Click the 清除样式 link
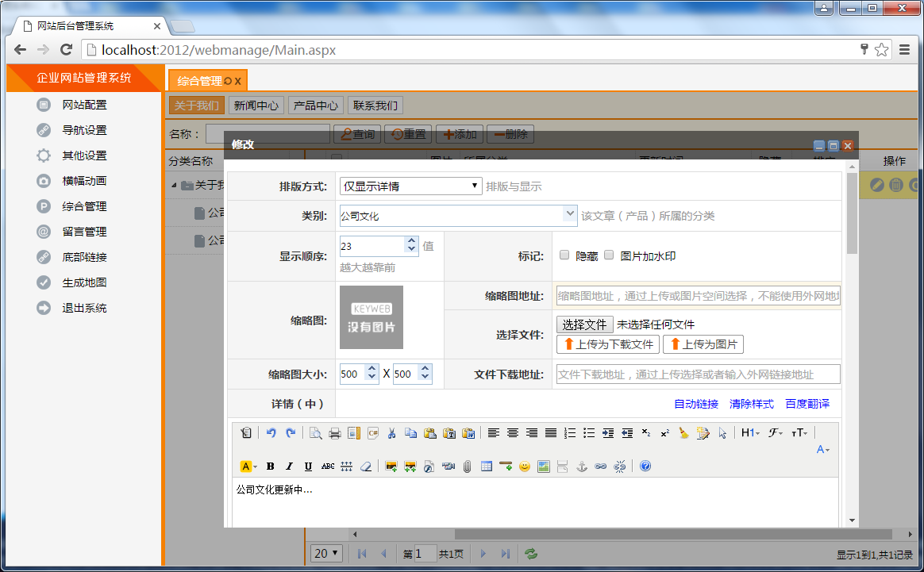The width and height of the screenshot is (924, 572). (x=751, y=404)
